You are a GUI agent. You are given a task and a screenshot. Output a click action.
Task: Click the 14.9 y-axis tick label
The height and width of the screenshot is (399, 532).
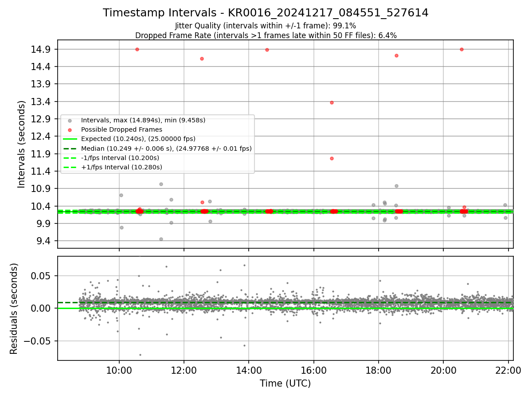[41, 49]
